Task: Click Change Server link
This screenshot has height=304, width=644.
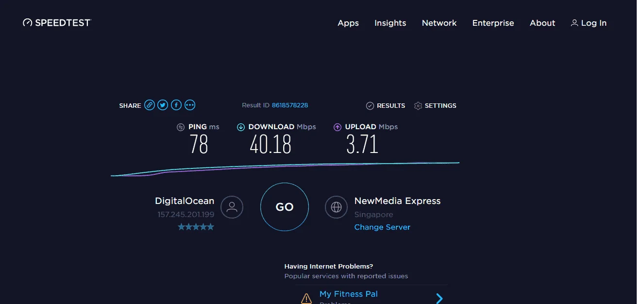Action: [x=382, y=227]
